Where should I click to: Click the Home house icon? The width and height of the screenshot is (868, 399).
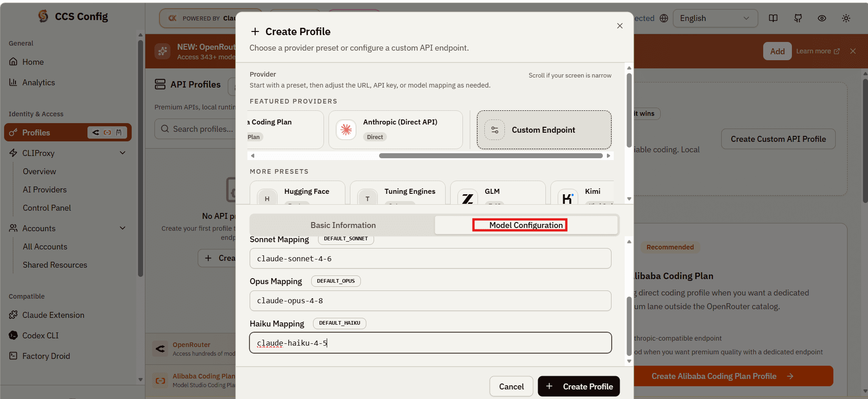click(13, 62)
